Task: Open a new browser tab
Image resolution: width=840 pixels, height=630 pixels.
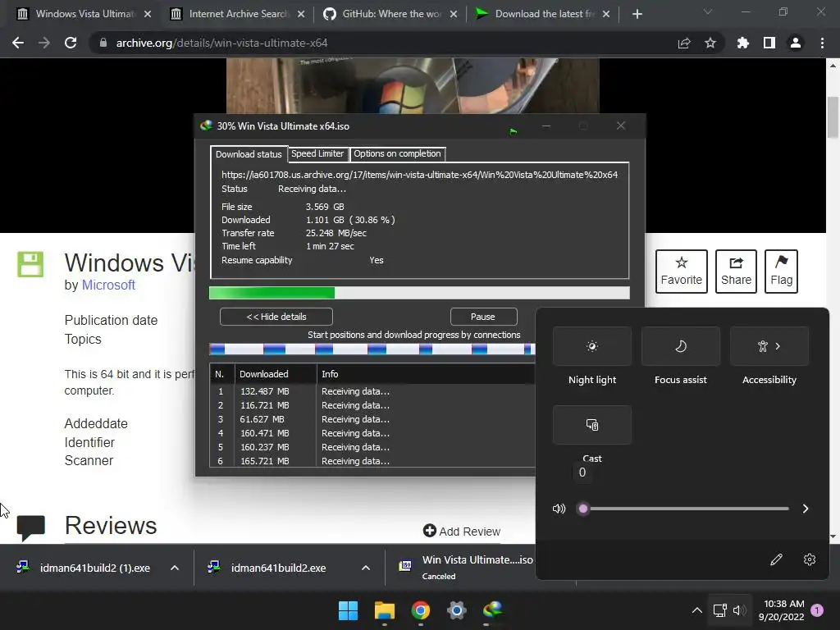Action: coord(637,14)
